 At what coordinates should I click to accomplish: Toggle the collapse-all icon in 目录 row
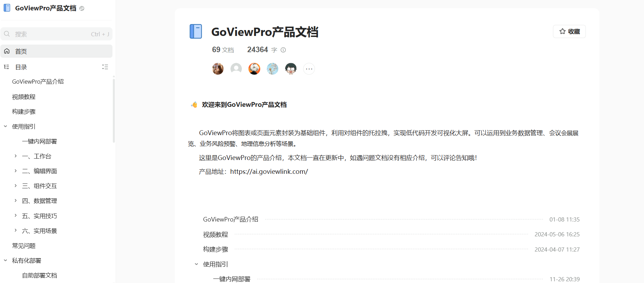[x=105, y=67]
